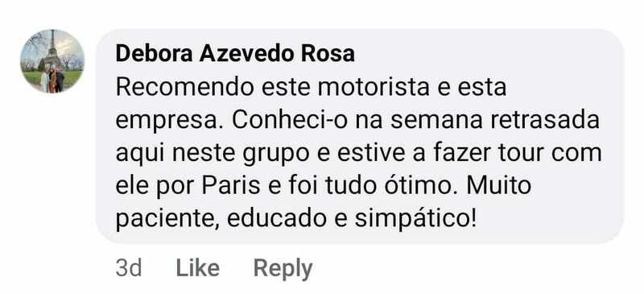This screenshot has width=644, height=294.
Task: Click the word simpático at the comment's end
Action: pos(415,220)
